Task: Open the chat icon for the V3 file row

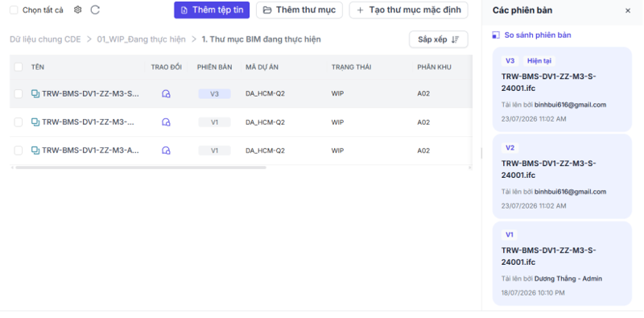Action: point(166,93)
